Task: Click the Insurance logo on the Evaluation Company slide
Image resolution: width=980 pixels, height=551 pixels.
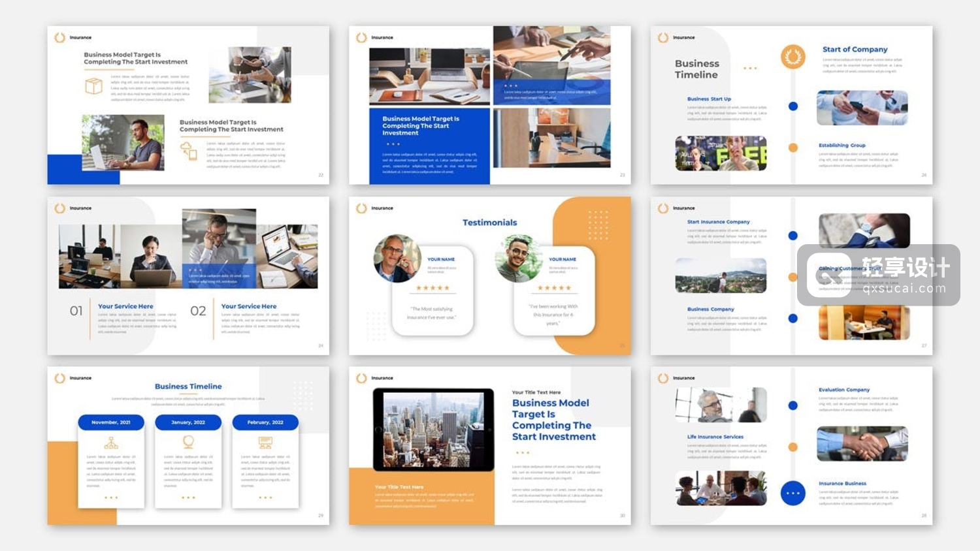Action: [676, 378]
